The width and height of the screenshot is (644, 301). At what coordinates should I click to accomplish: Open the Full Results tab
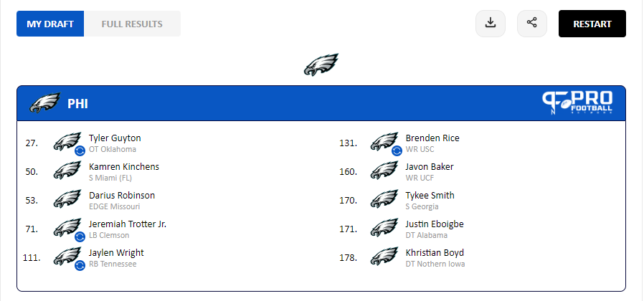click(x=132, y=24)
